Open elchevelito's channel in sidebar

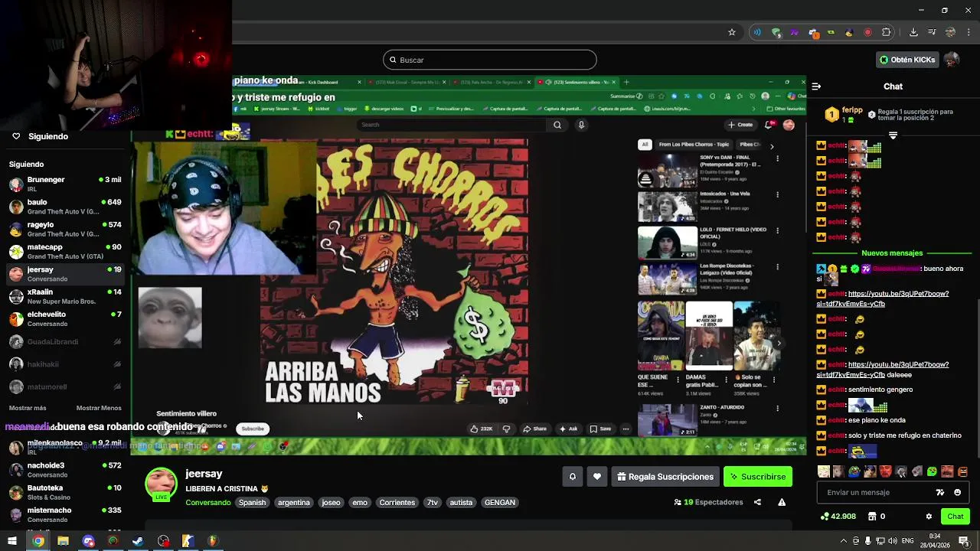click(x=65, y=318)
